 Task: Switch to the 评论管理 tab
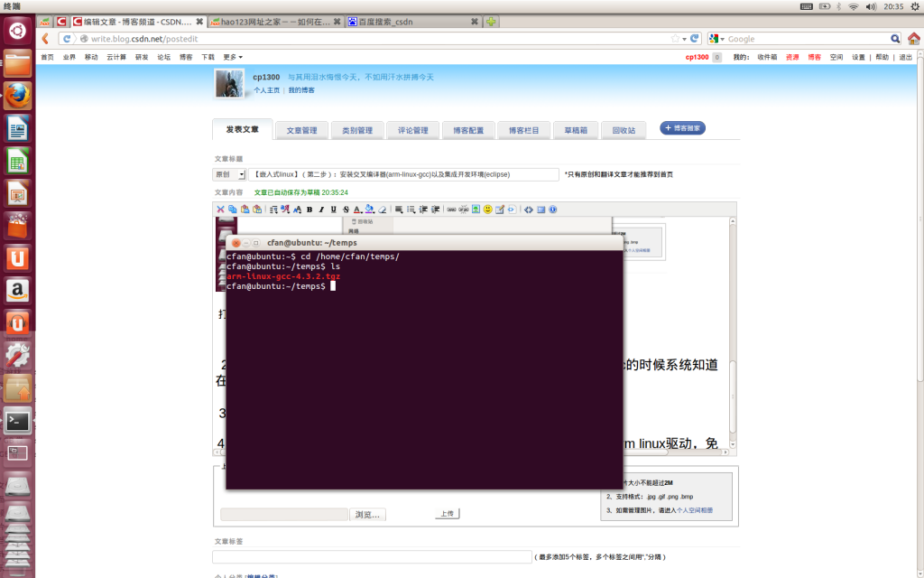[412, 130]
